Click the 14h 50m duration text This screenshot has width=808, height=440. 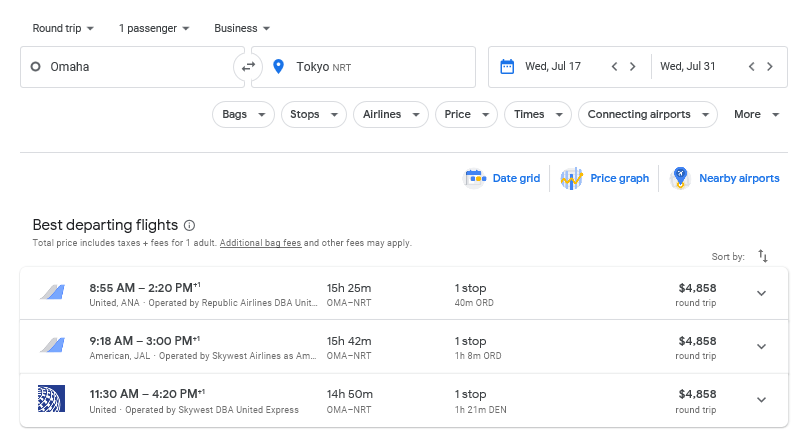coord(349,394)
